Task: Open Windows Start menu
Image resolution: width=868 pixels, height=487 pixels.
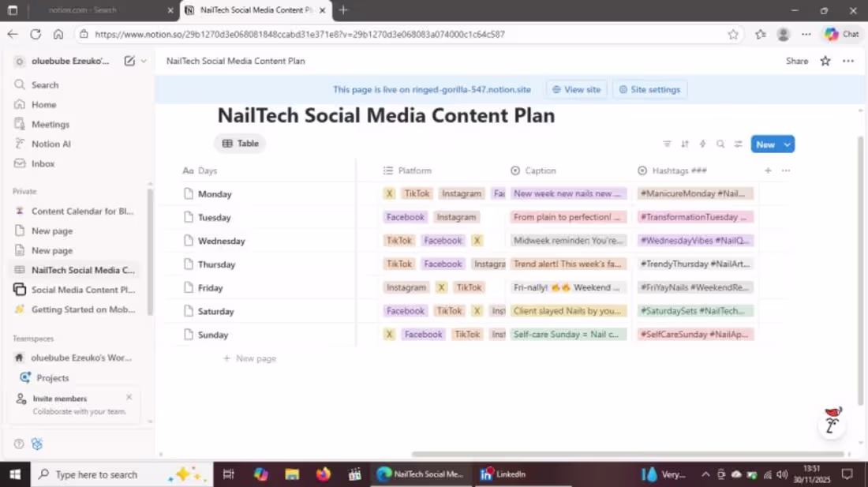Action: pyautogui.click(x=15, y=474)
